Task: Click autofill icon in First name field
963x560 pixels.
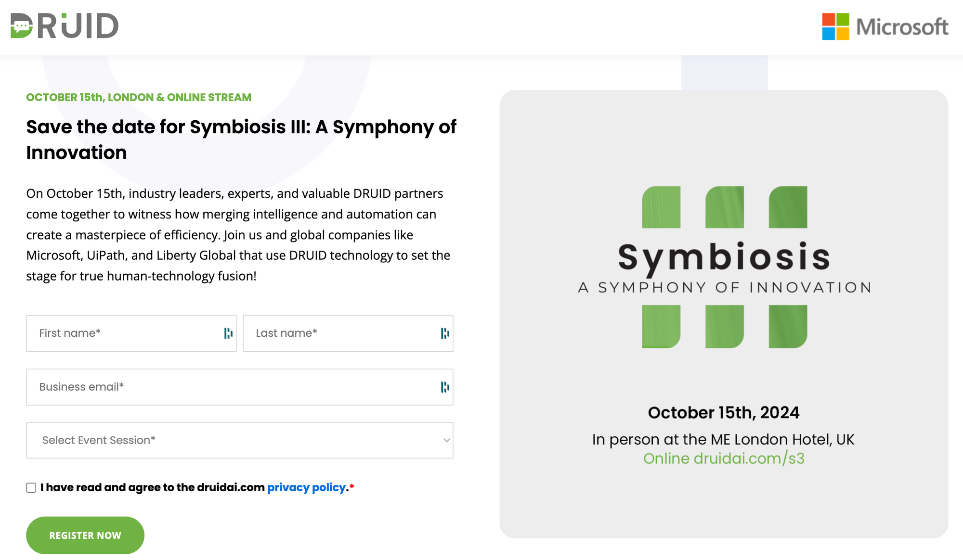Action: (x=228, y=333)
